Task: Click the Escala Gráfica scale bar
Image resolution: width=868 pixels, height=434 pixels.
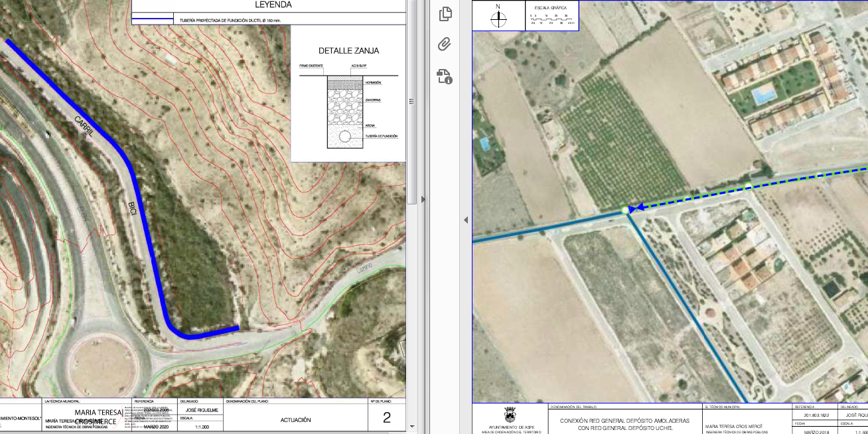Action: pyautogui.click(x=552, y=19)
